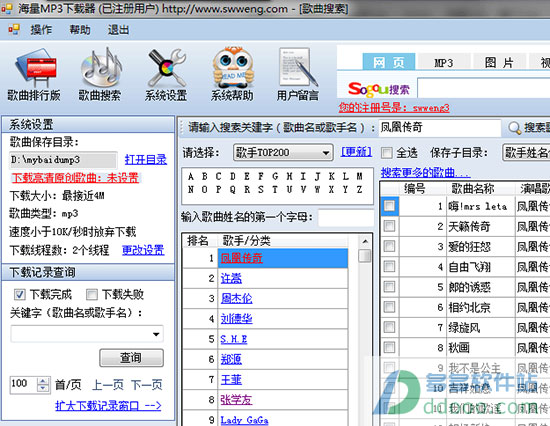Tick the checkbox for song 相约北京
The image size is (550, 426).
[x=389, y=307]
